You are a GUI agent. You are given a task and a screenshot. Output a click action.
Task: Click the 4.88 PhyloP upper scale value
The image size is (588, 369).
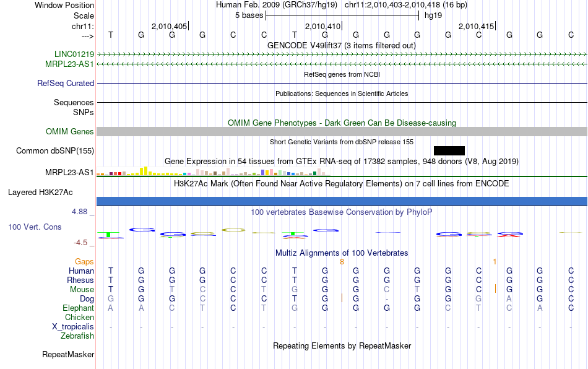pyautogui.click(x=79, y=212)
